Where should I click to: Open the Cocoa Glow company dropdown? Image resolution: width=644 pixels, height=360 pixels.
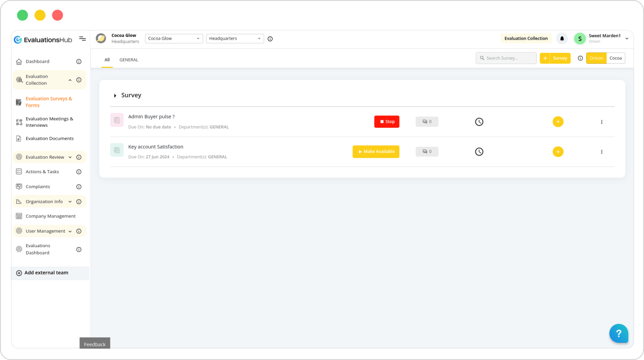point(174,39)
